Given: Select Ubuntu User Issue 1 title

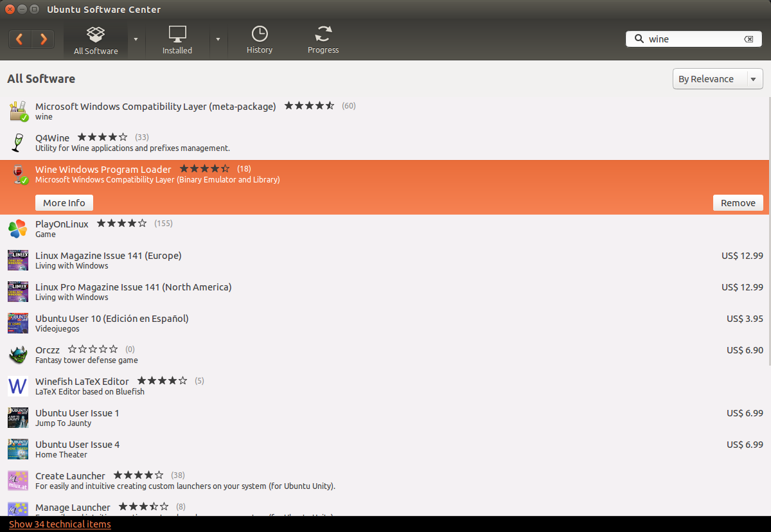Looking at the screenshot, I should (77, 413).
